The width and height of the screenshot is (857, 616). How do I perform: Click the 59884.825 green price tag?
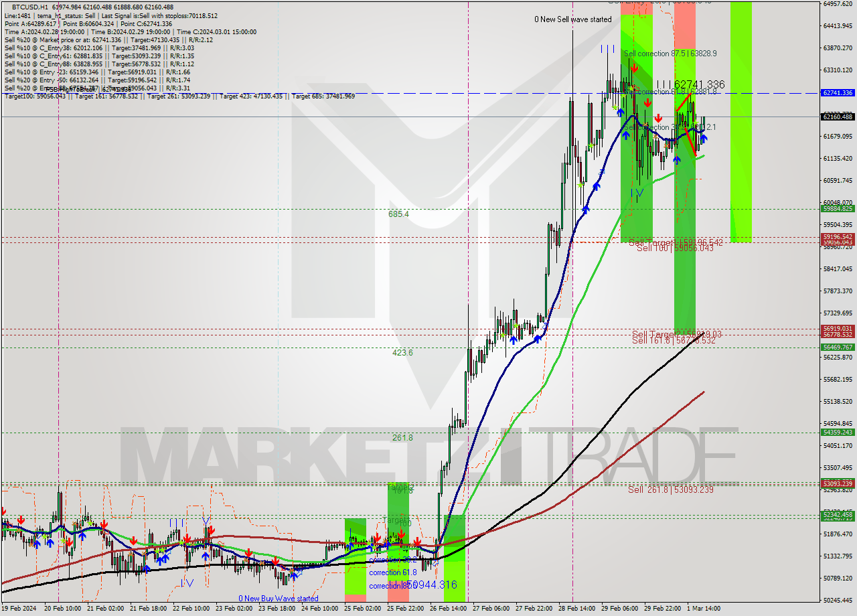click(838, 208)
